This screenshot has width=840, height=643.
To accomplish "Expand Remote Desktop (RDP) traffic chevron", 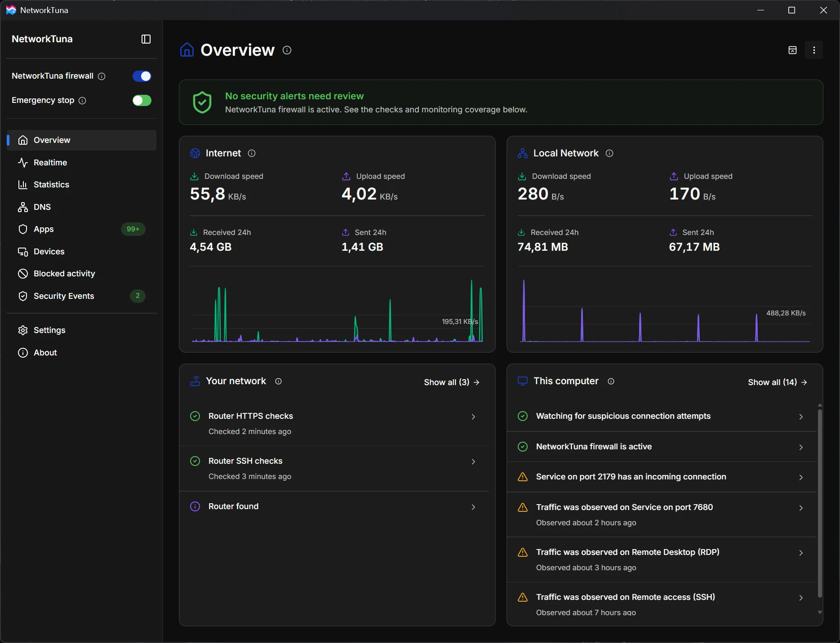I will pyautogui.click(x=801, y=553).
